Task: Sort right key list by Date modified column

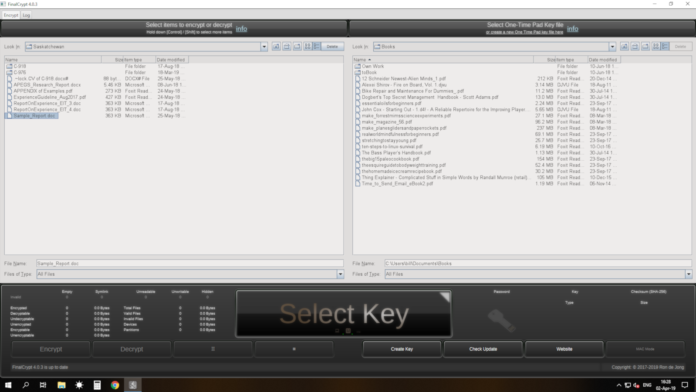Action: click(x=604, y=59)
